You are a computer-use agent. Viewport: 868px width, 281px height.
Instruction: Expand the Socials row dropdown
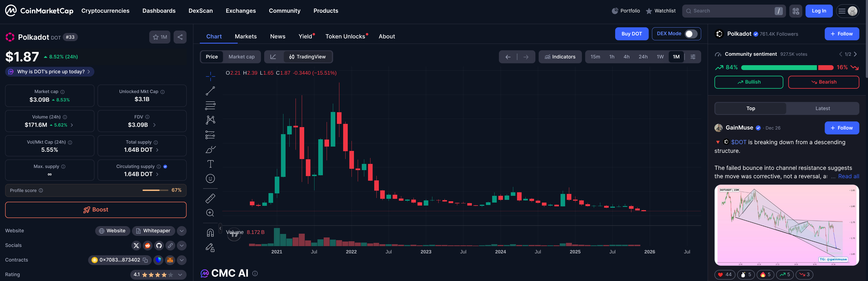click(x=182, y=246)
